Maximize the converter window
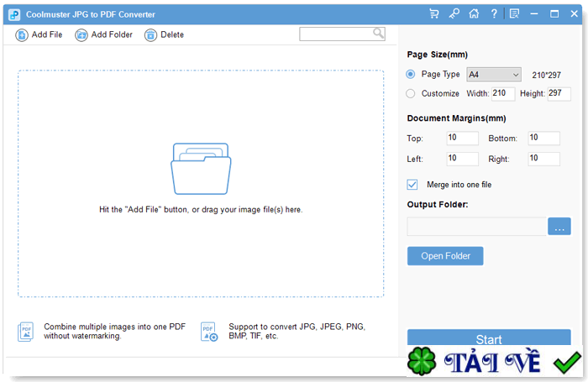 pos(554,14)
